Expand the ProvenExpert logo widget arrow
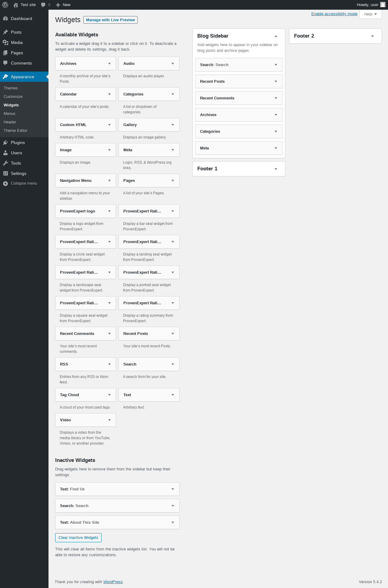This screenshot has height=588, width=388. click(x=109, y=211)
